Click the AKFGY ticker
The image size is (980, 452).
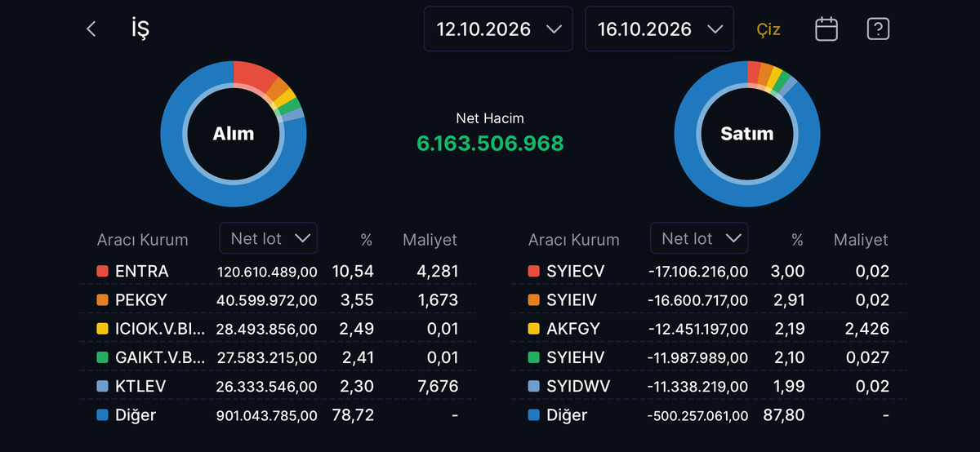pyautogui.click(x=573, y=329)
